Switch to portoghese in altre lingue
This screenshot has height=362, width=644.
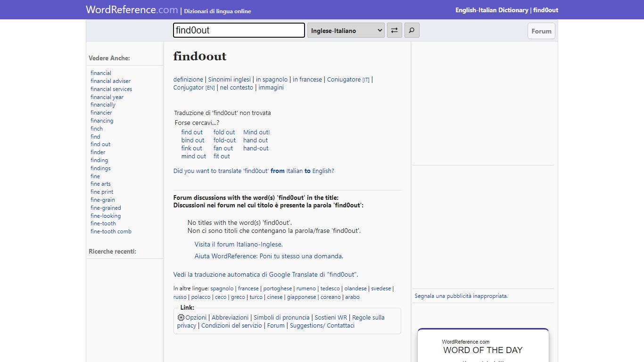pos(277,289)
